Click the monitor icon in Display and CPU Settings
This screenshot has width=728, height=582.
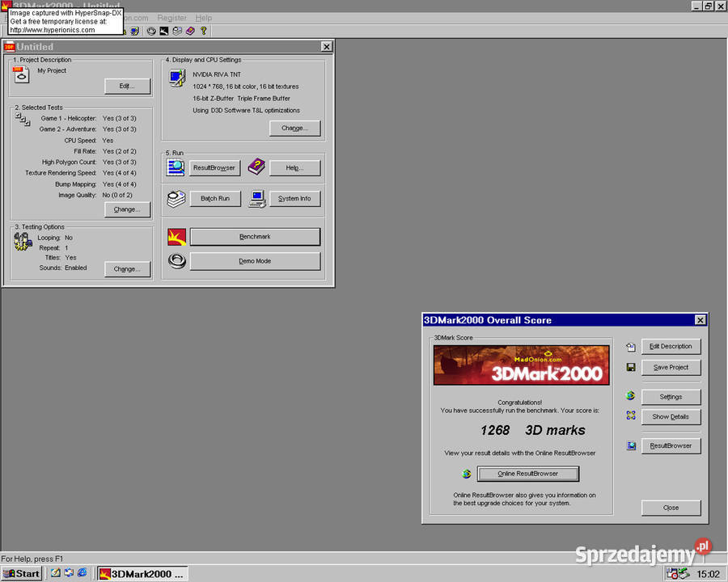pyautogui.click(x=177, y=78)
